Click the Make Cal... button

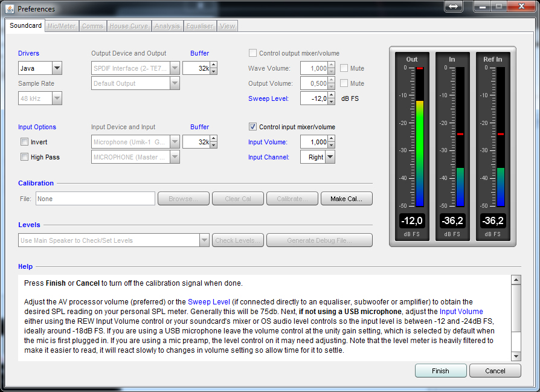pyautogui.click(x=346, y=199)
